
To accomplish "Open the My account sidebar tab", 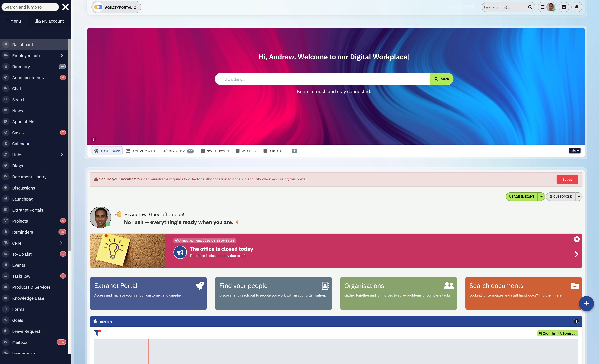I will [x=50, y=21].
